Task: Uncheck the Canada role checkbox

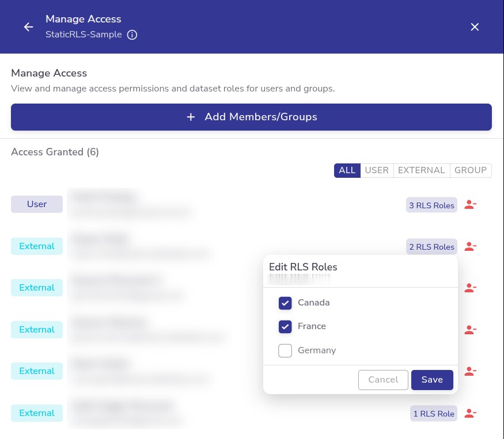Action: point(285,303)
